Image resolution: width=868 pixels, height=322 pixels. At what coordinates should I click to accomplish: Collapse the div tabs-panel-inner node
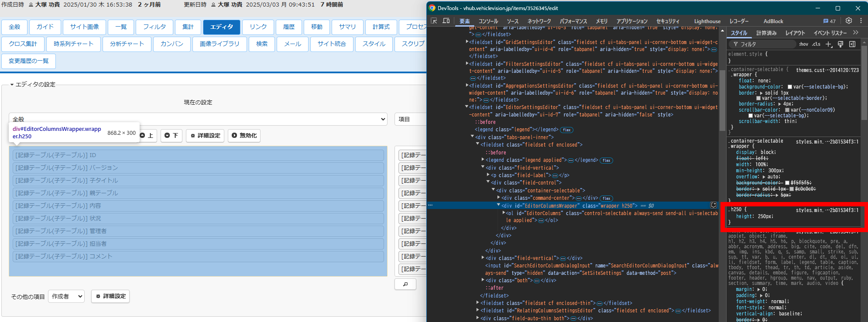pyautogui.click(x=472, y=137)
